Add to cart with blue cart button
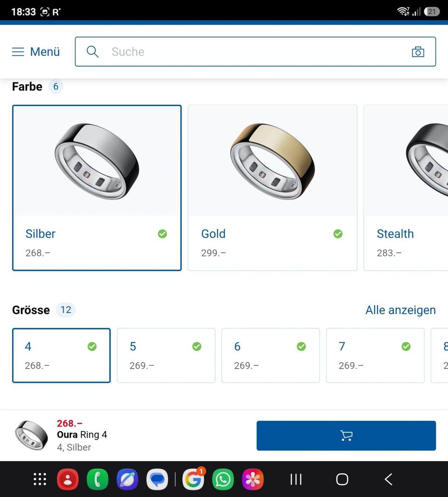The width and height of the screenshot is (448, 497). 346,436
